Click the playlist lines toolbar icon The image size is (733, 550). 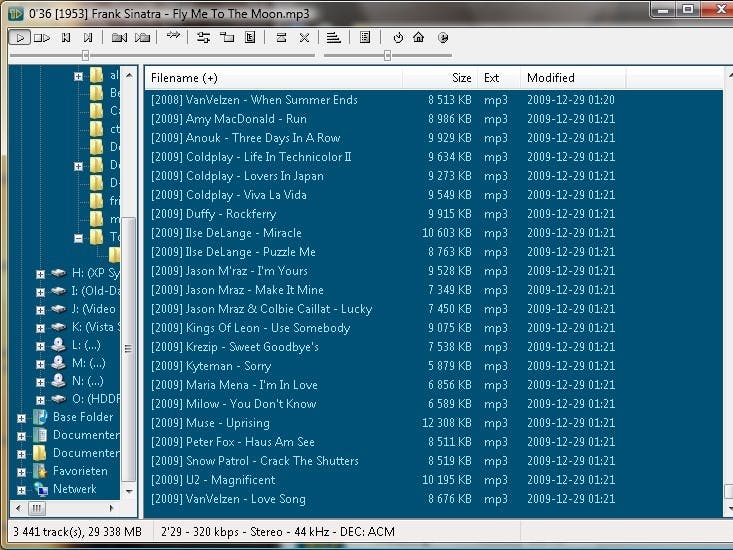[x=333, y=37]
